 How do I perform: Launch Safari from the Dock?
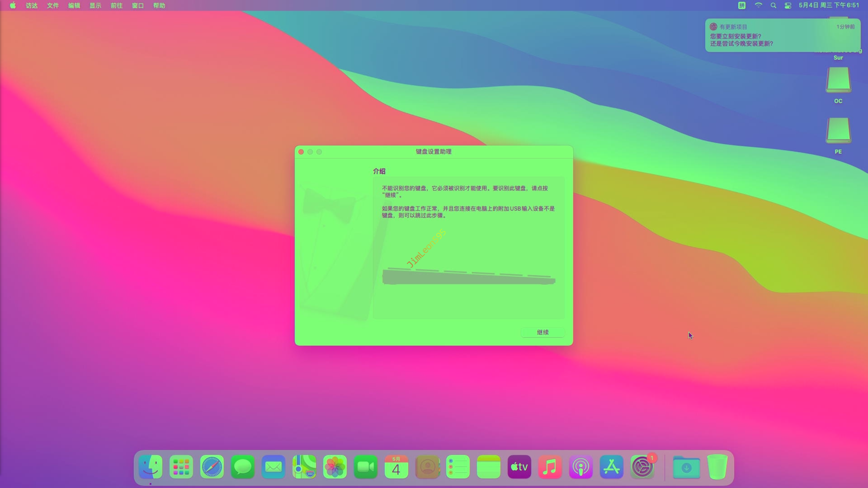point(212,467)
